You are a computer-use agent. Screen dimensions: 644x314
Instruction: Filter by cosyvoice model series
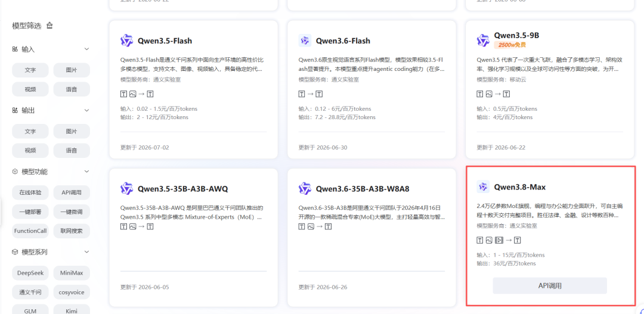tap(72, 292)
